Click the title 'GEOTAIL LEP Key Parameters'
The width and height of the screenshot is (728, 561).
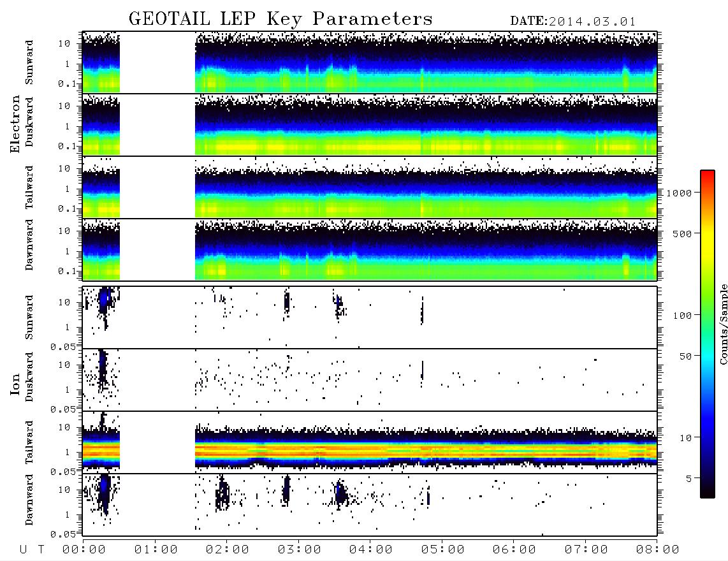tap(280, 19)
